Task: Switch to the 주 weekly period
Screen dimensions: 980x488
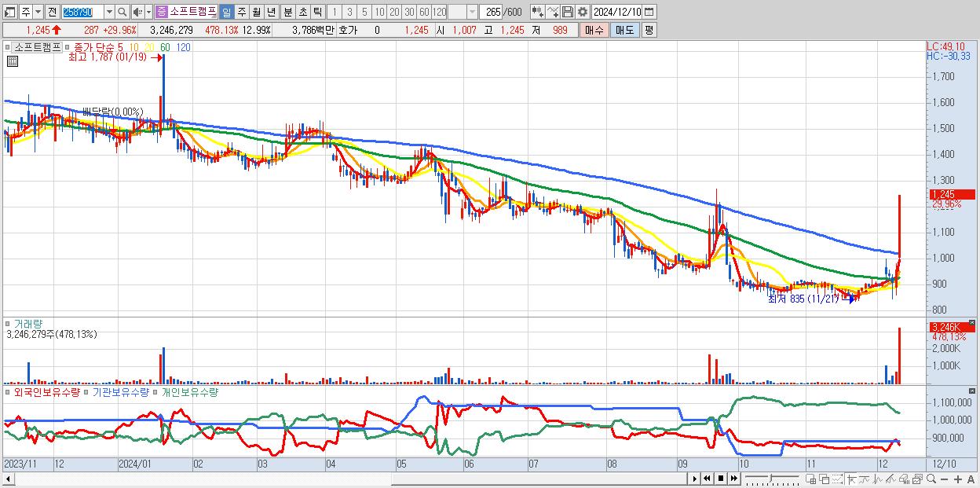Action: (x=241, y=12)
